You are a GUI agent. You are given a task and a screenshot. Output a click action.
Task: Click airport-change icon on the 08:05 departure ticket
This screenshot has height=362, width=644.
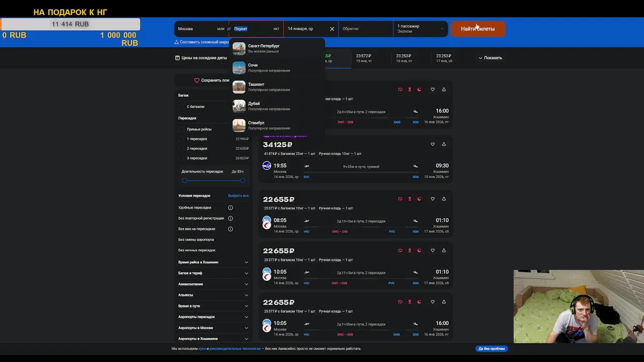click(400, 199)
